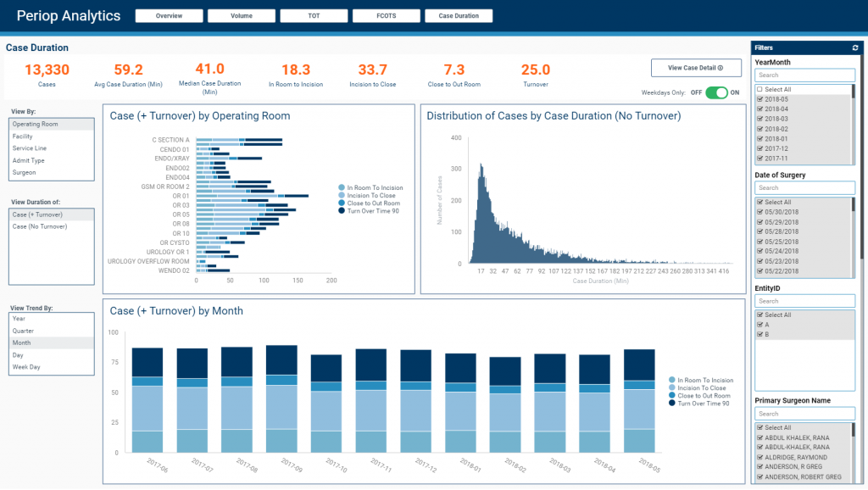Select the TOT tab
The image size is (868, 490).
314,14
